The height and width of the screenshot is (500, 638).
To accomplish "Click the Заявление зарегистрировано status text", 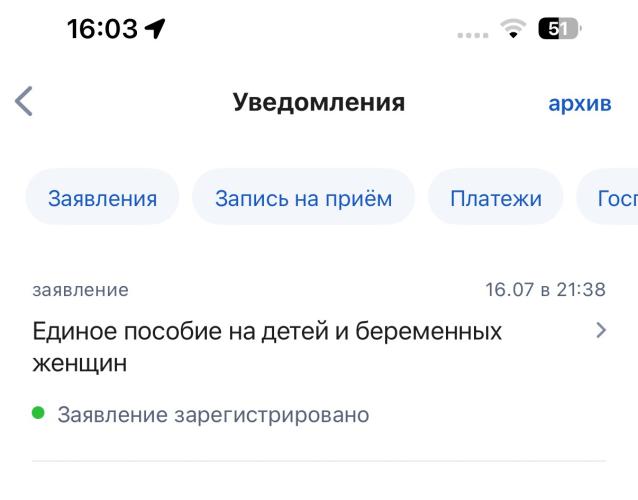I will [x=213, y=415].
